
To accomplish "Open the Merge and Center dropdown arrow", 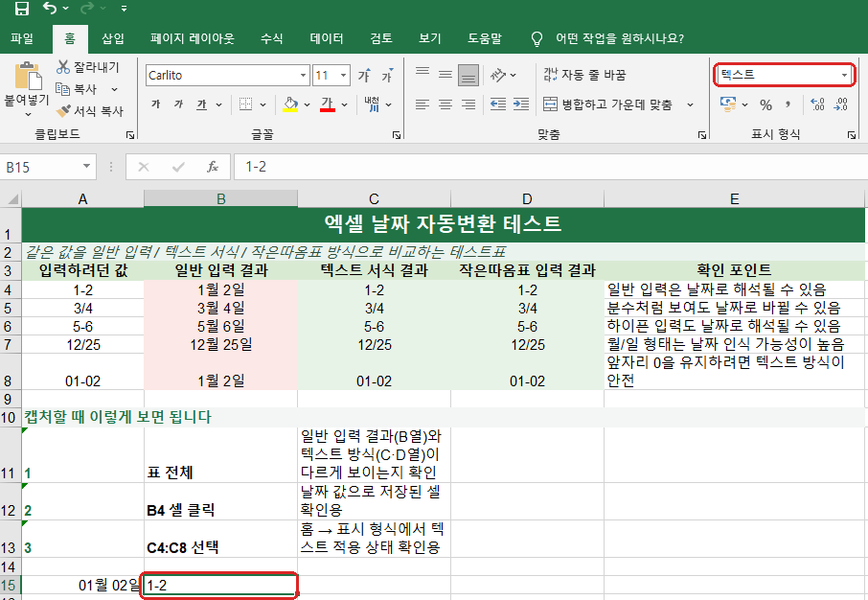I will (691, 104).
